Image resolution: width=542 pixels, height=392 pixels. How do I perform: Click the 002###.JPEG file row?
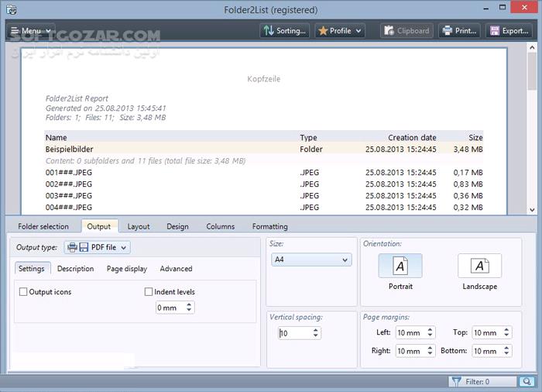[x=264, y=184]
